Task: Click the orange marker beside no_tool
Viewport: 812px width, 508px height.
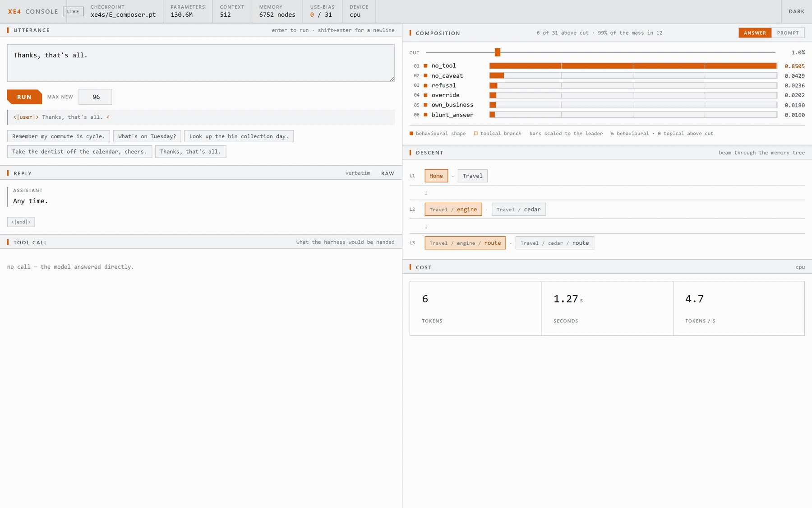Action: pyautogui.click(x=425, y=66)
